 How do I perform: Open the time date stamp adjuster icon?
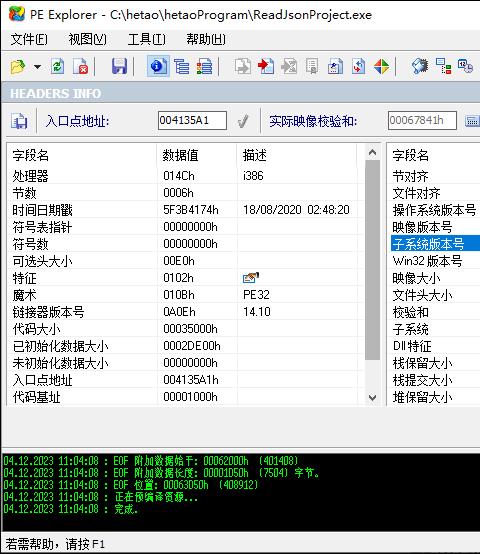(465, 66)
